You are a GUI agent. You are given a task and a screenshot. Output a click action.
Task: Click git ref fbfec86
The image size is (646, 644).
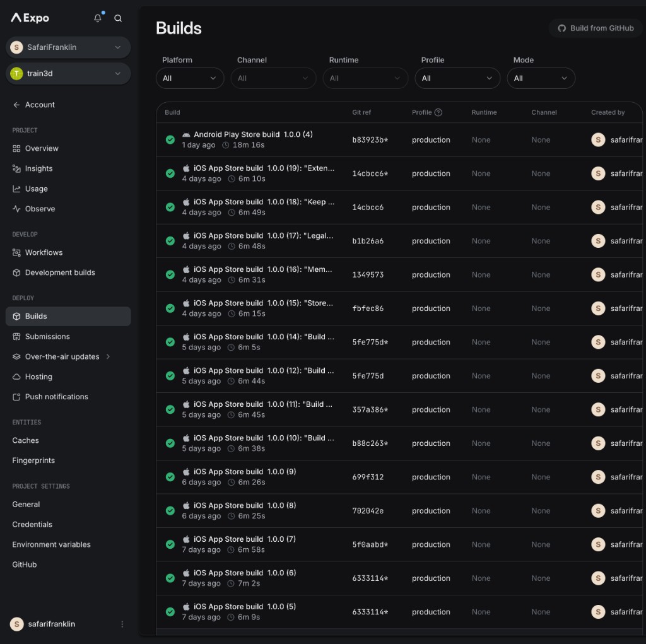click(368, 308)
